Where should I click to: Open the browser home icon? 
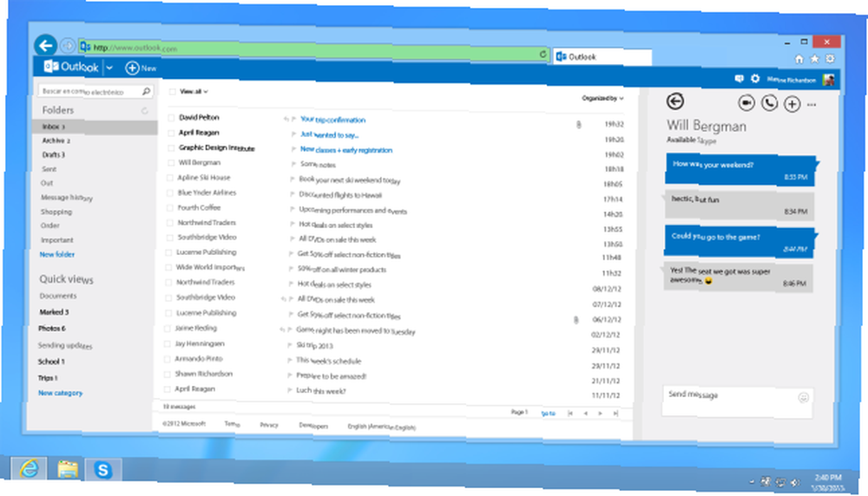coord(799,59)
